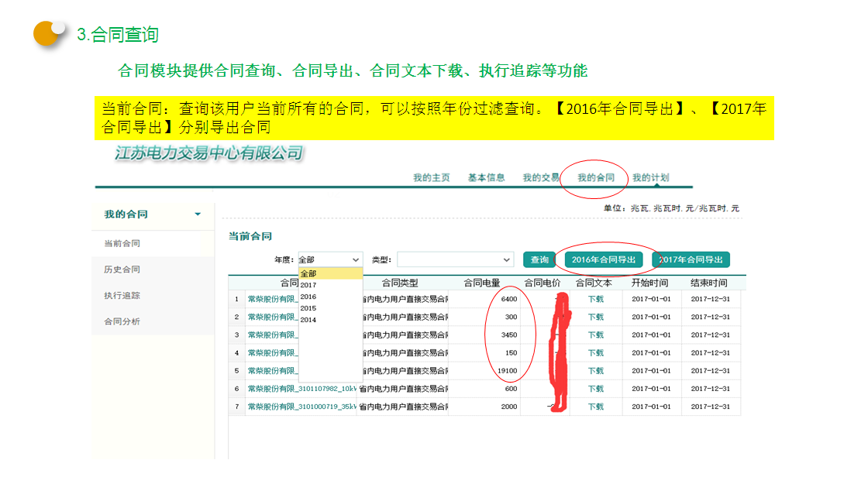Open the 我的主页 tab
The height and width of the screenshot is (484, 868).
[431, 177]
